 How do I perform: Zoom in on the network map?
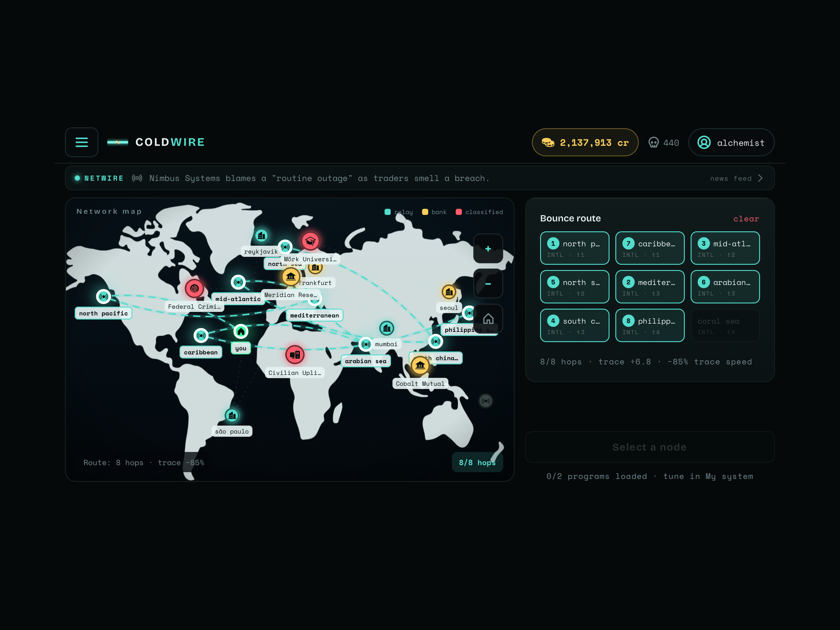coord(488,249)
